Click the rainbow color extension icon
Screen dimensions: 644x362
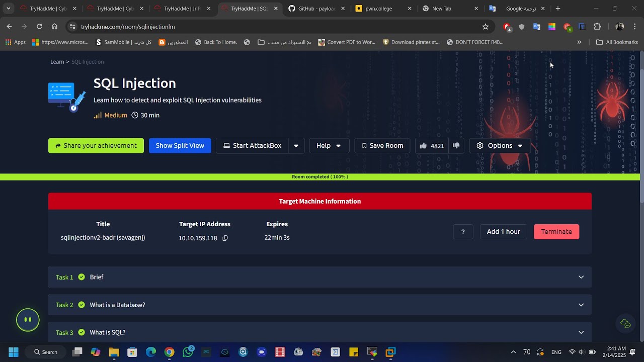coord(552,27)
